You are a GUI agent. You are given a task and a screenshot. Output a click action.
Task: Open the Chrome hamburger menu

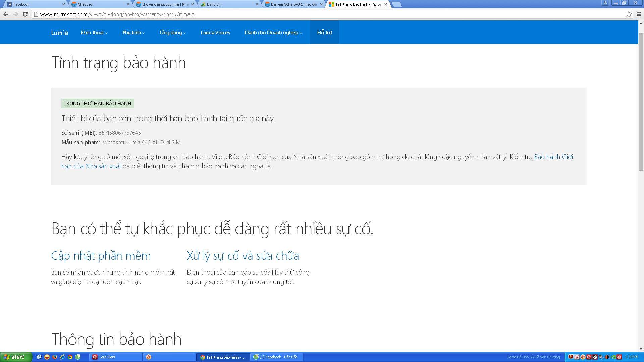pos(639,14)
